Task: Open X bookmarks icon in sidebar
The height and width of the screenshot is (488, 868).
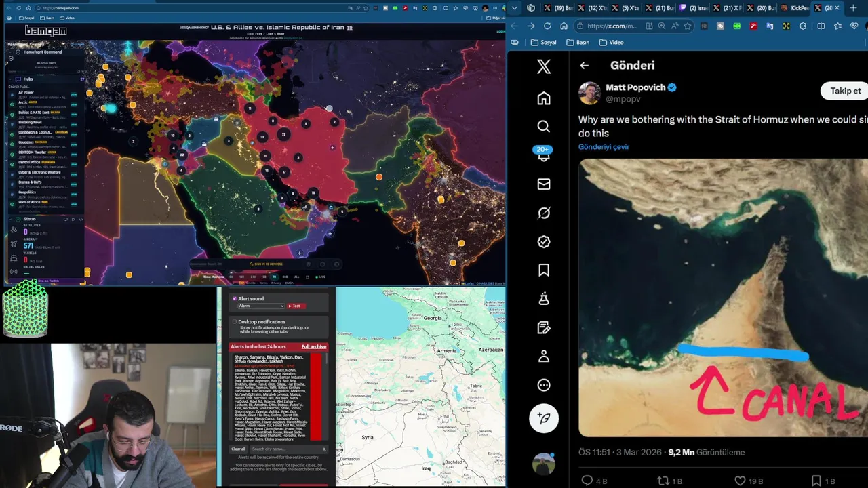Action: [543, 270]
